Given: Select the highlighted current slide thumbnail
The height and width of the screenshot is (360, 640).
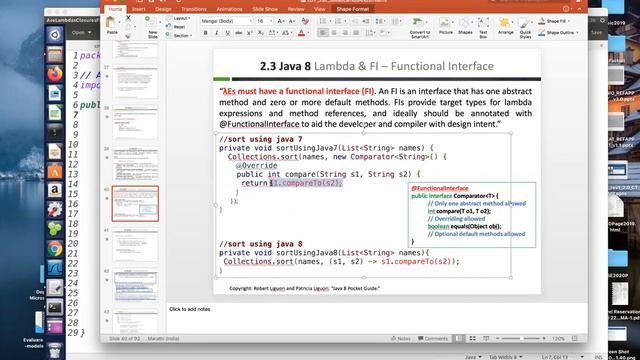Looking at the screenshot, I should [135, 204].
